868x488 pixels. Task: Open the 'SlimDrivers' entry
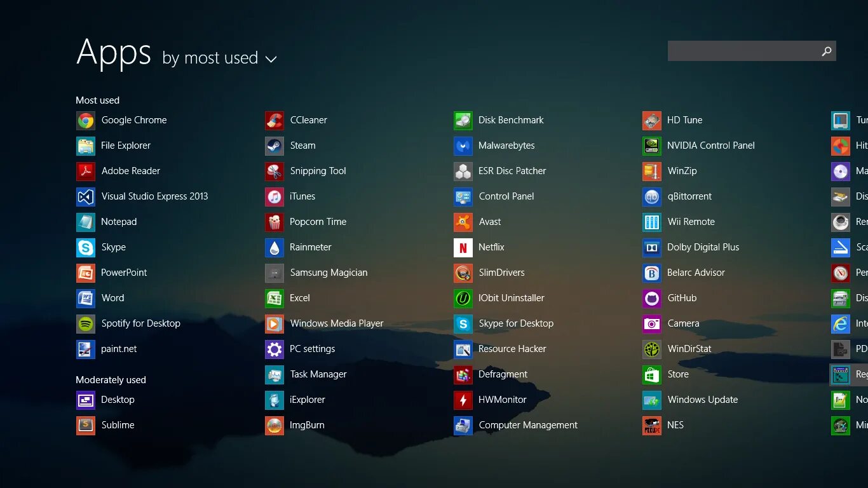pos(489,273)
